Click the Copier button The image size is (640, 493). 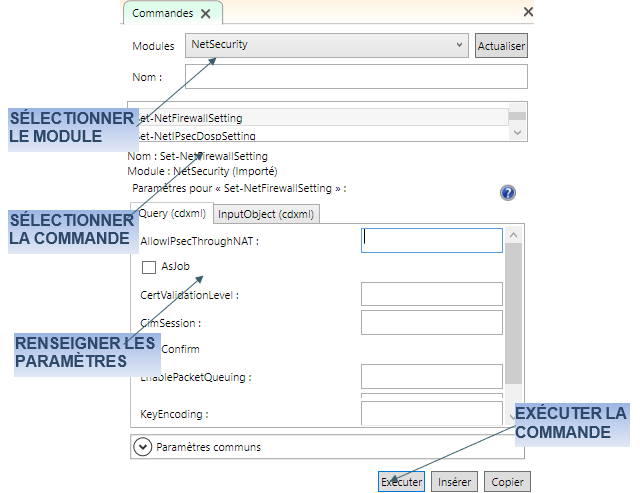pyautogui.click(x=508, y=482)
